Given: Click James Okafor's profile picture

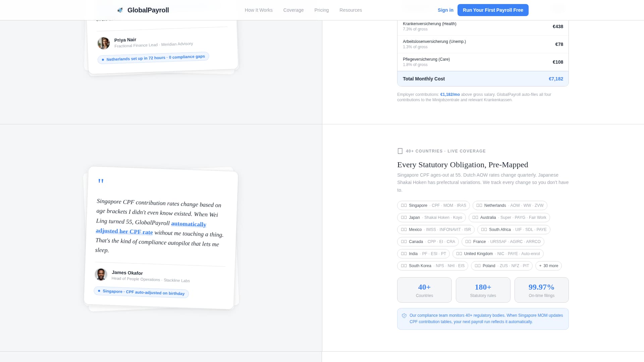Looking at the screenshot, I should pos(101,275).
